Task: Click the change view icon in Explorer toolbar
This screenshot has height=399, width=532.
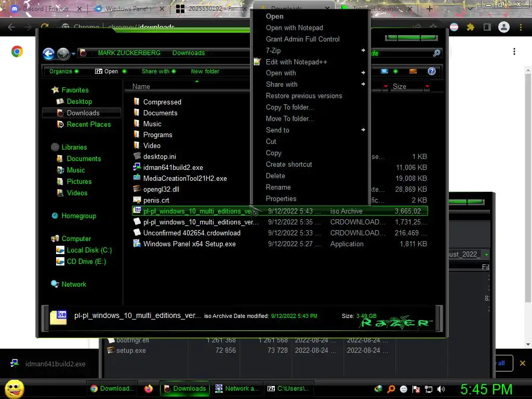Action: pos(384,71)
